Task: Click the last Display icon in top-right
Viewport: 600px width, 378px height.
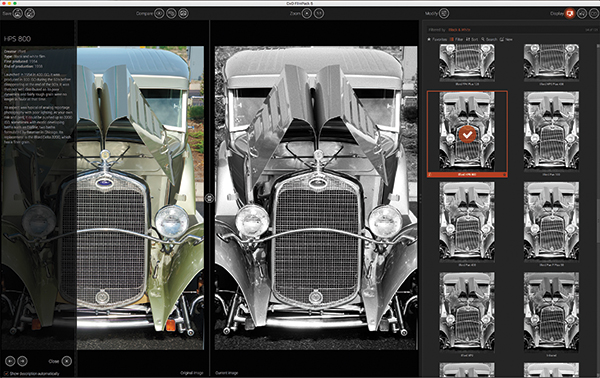Action: tap(594, 14)
